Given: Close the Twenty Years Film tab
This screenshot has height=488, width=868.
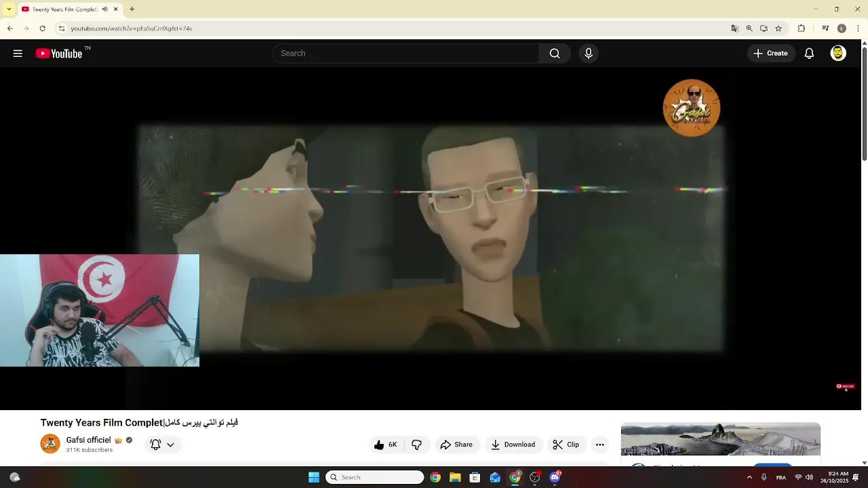Looking at the screenshot, I should tap(115, 9).
